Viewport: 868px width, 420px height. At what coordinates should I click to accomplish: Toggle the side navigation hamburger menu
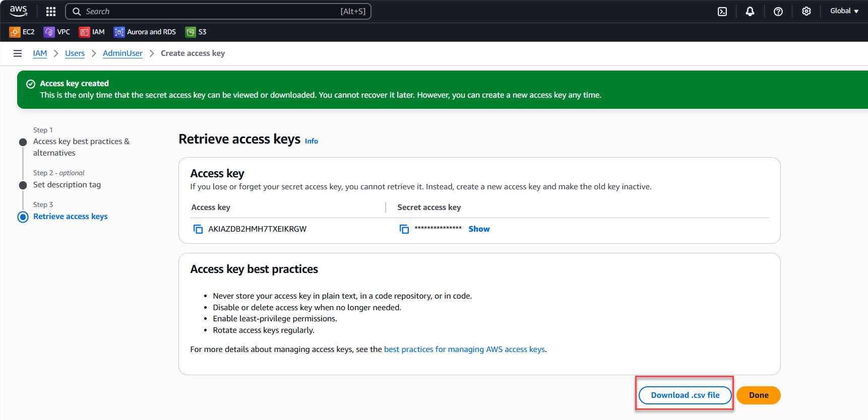18,53
